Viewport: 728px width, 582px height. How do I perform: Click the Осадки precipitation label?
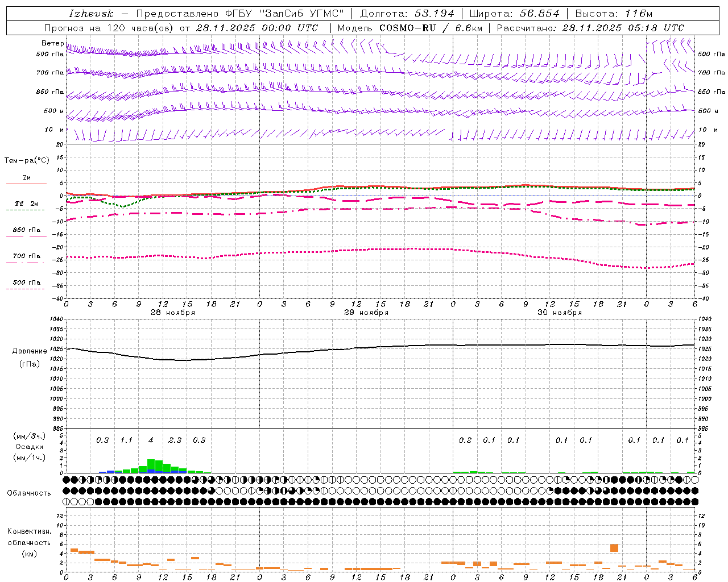(30, 447)
